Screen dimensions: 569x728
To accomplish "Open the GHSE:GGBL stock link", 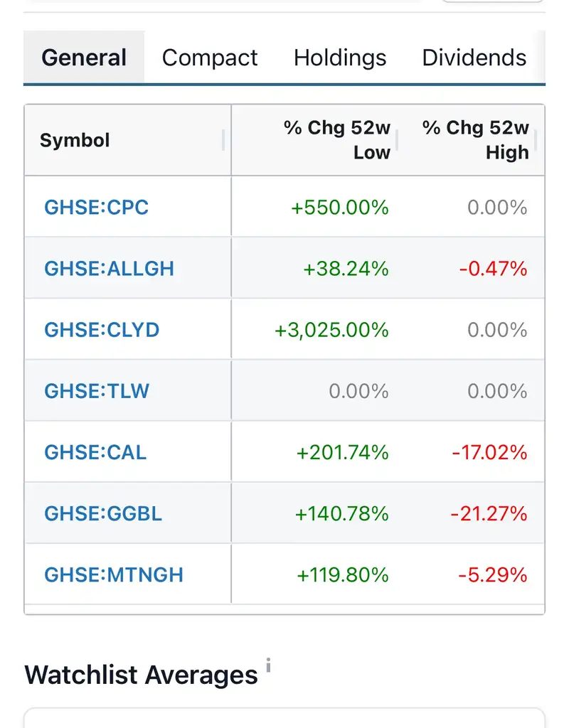I will click(x=103, y=513).
